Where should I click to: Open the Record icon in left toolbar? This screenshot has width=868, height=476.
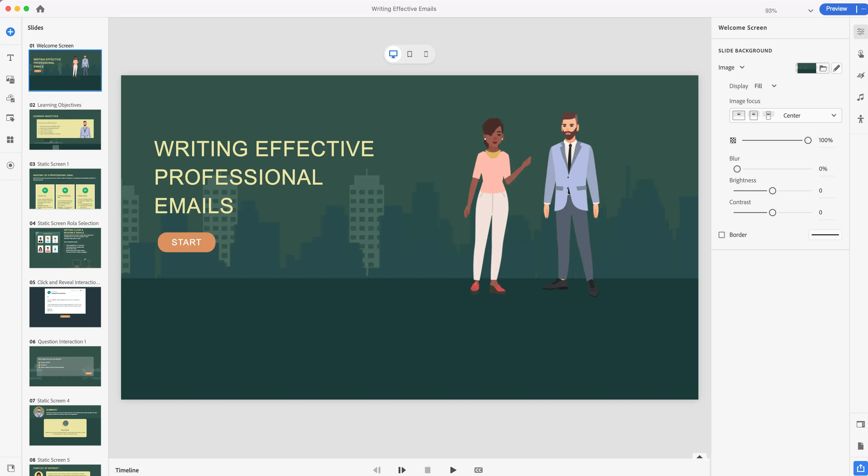coord(10,165)
